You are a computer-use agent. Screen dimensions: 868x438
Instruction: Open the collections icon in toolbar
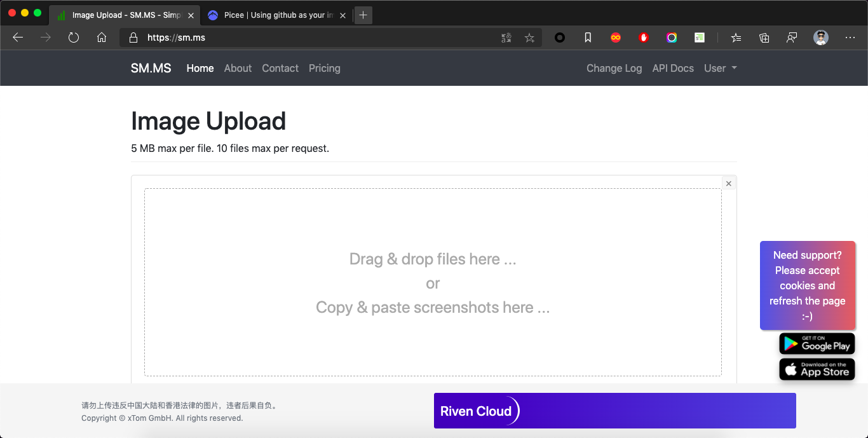click(x=764, y=38)
